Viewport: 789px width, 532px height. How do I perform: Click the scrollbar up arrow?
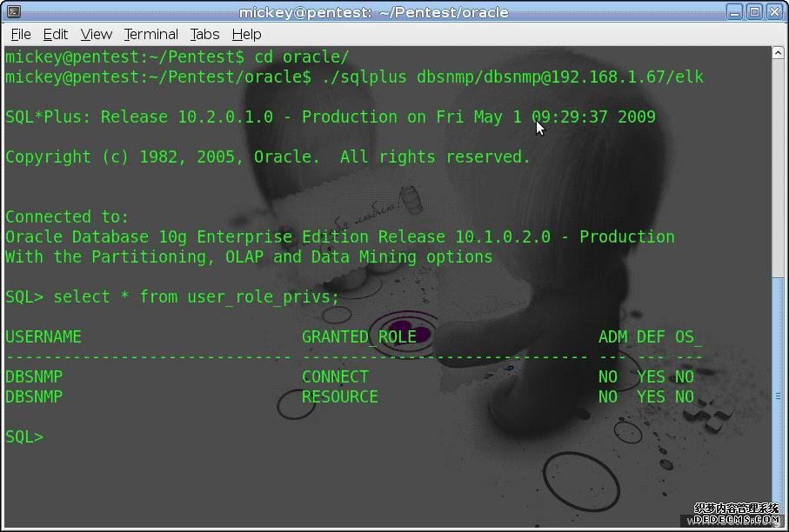click(778, 55)
